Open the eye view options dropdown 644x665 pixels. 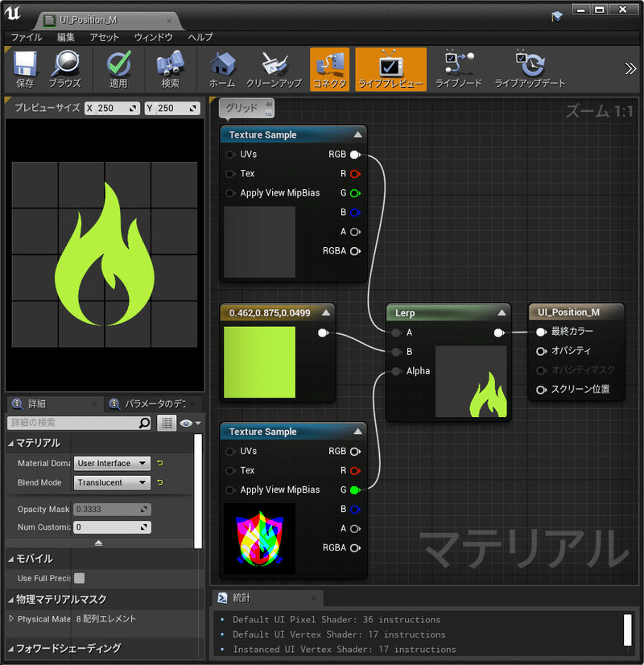190,423
